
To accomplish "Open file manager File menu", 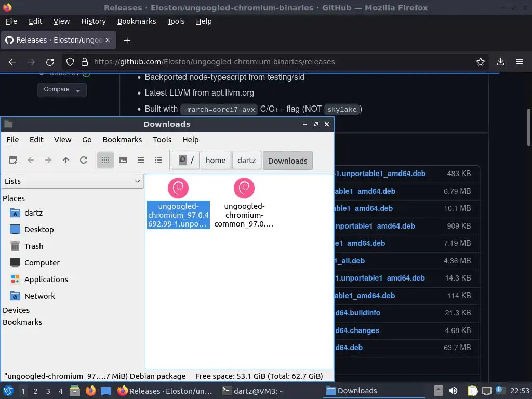I will pos(12,140).
